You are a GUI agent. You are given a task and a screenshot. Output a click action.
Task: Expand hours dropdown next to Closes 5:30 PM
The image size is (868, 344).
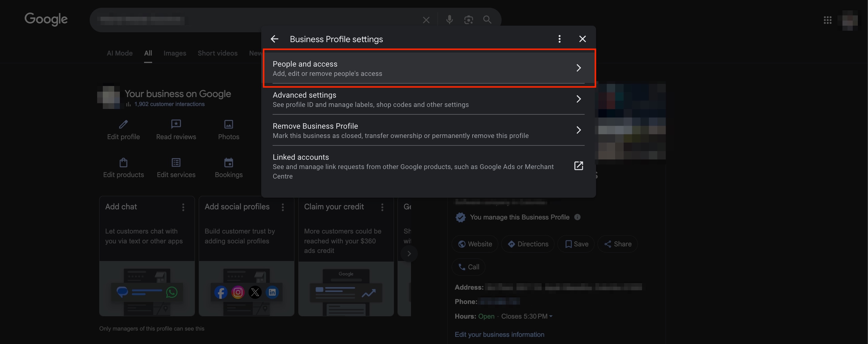[551, 317]
